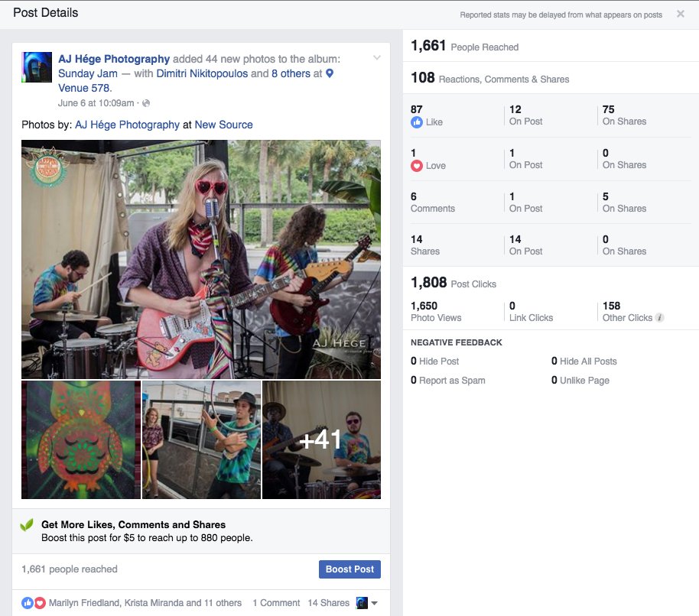The image size is (699, 616).
Task: Open the owl artwork thumbnail
Action: 81,439
